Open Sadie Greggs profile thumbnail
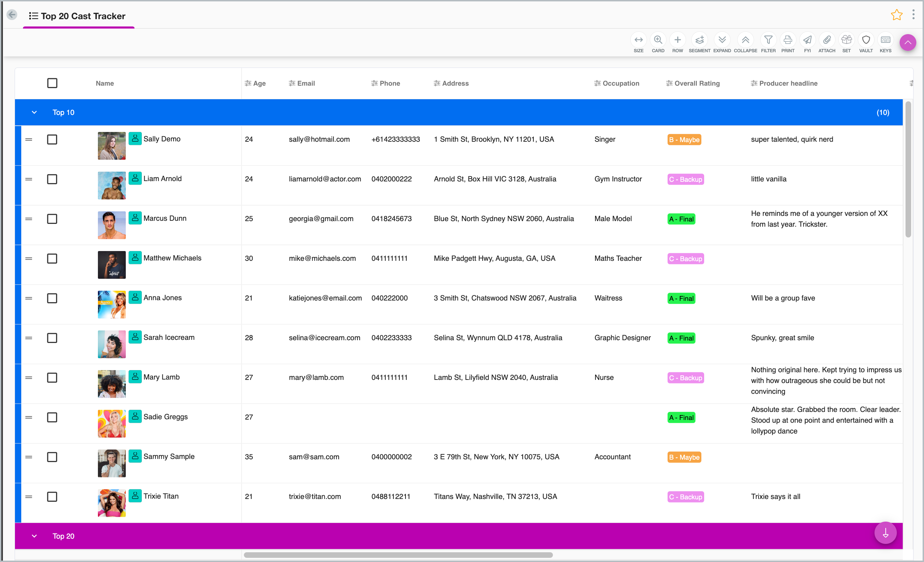The image size is (924, 562). [111, 423]
